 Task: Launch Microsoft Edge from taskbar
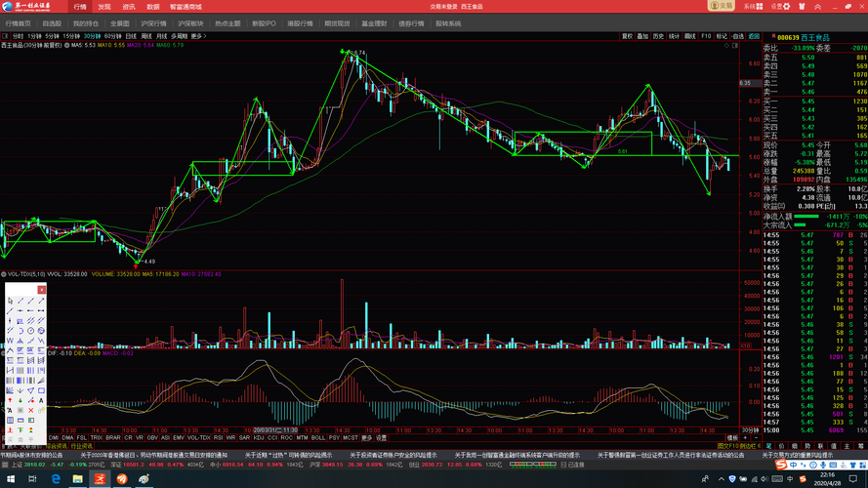[56, 479]
